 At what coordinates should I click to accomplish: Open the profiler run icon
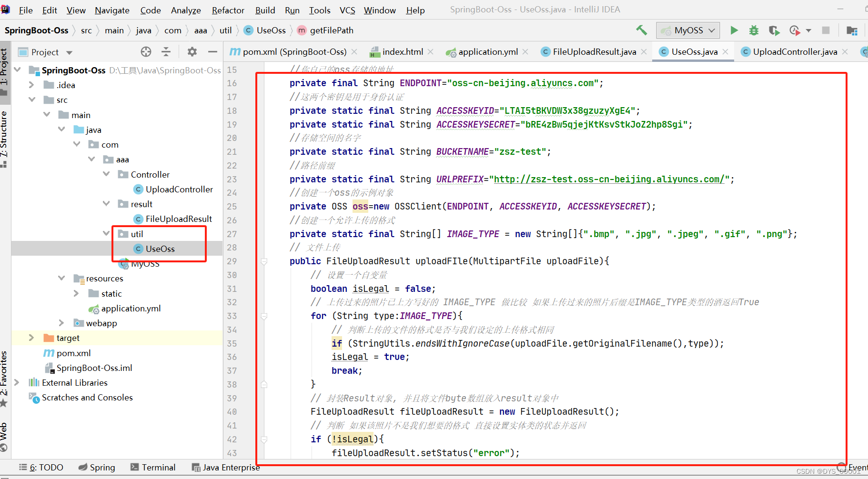coord(795,30)
